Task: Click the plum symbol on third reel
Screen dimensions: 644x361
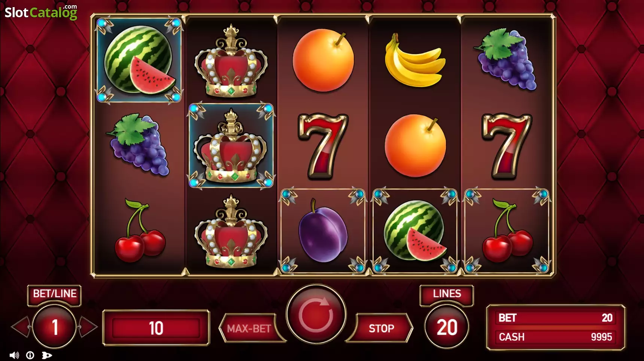Action: [x=323, y=231]
